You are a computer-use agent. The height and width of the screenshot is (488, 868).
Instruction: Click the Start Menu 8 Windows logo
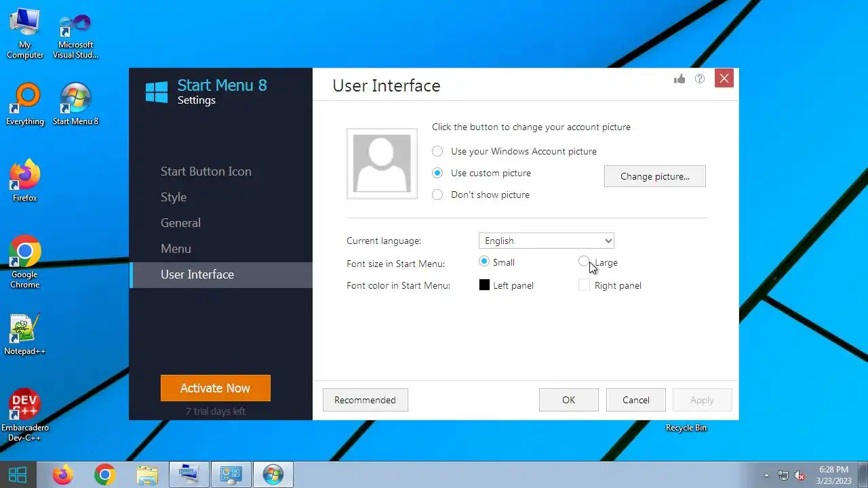[157, 92]
